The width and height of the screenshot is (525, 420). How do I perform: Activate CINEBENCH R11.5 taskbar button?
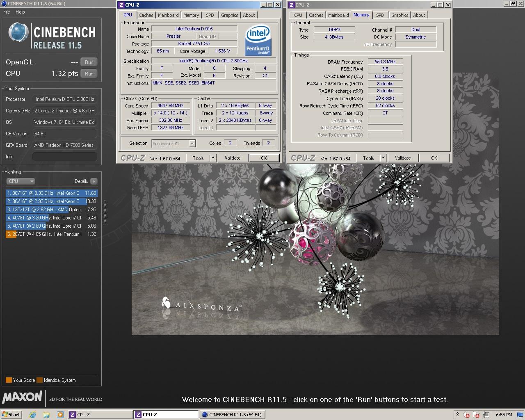[232, 415]
